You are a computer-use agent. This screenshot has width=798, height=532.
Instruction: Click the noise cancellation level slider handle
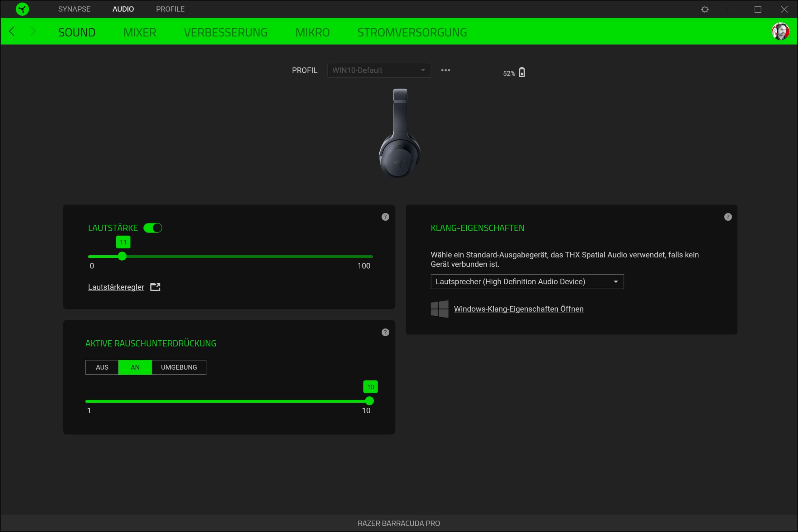(369, 401)
